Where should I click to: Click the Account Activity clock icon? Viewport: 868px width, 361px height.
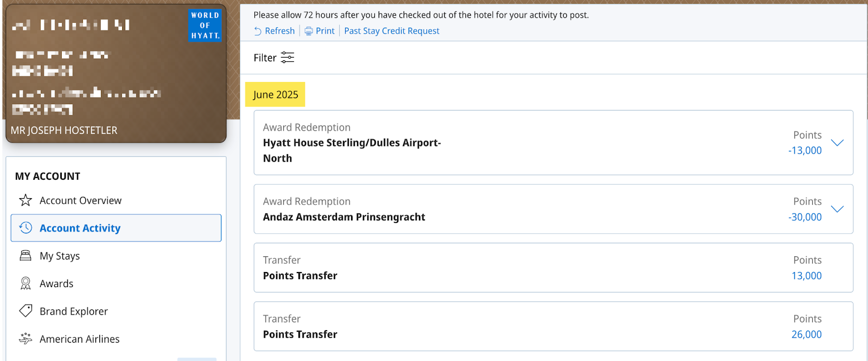pos(25,228)
